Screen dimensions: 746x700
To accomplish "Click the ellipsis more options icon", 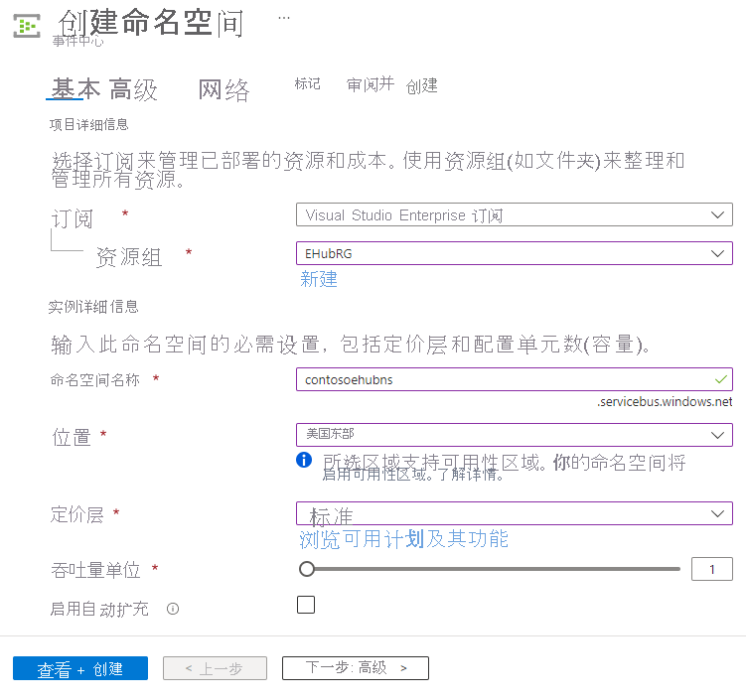I will coord(284,18).
